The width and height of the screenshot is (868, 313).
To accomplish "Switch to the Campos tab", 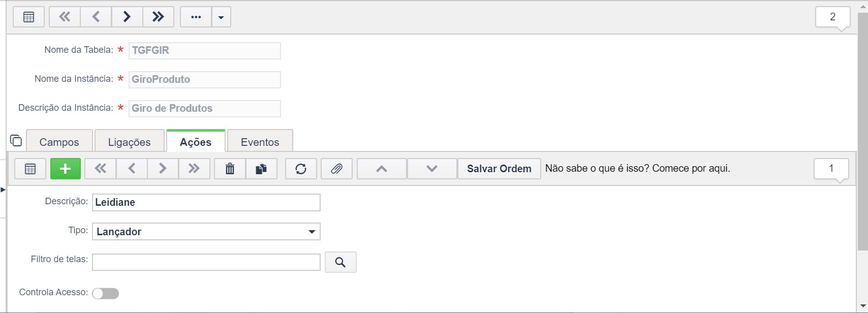I will tap(59, 142).
